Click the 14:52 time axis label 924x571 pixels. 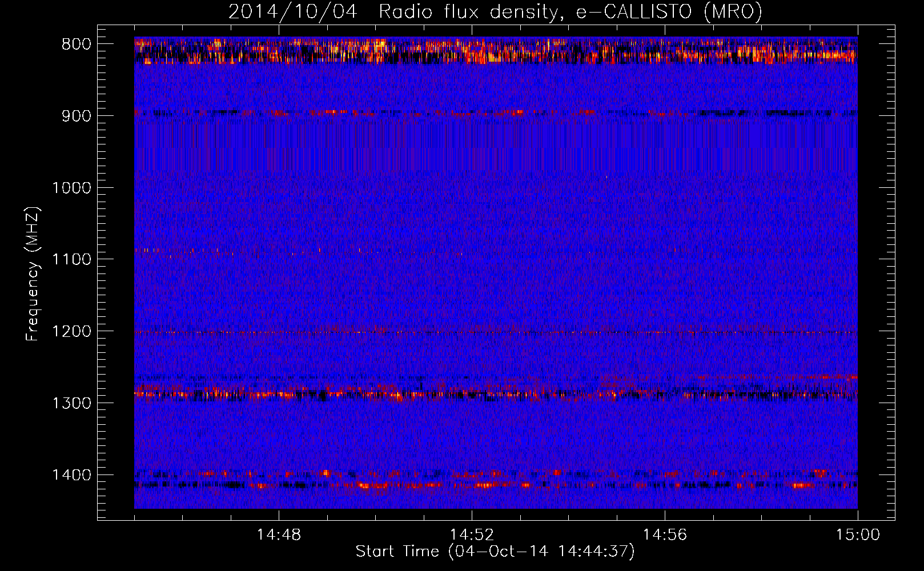coord(472,535)
